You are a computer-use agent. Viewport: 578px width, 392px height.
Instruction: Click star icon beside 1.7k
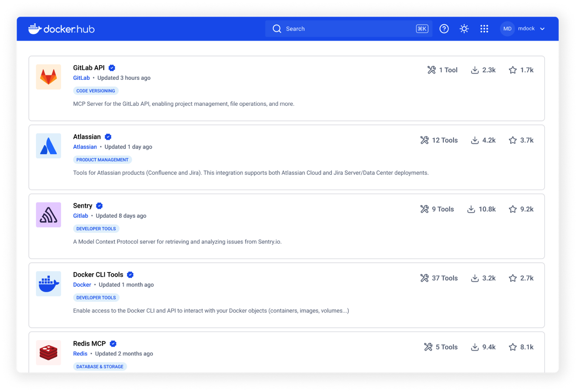click(513, 70)
